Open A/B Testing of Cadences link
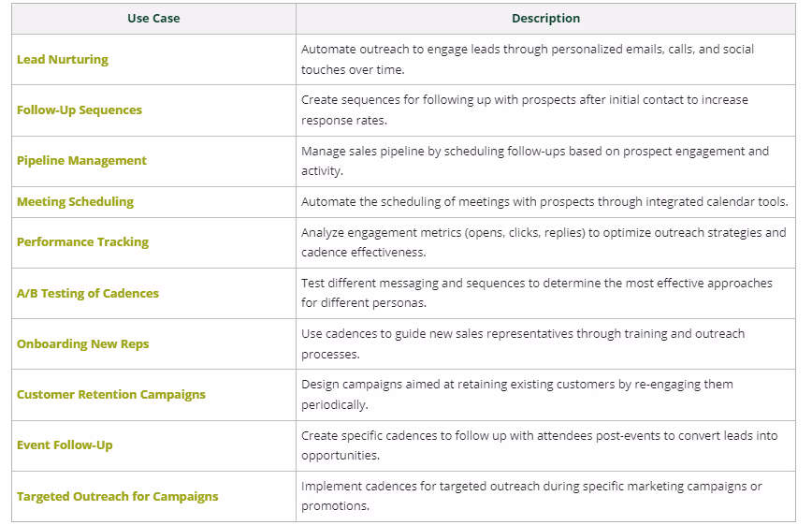The width and height of the screenshot is (812, 525). coord(88,293)
